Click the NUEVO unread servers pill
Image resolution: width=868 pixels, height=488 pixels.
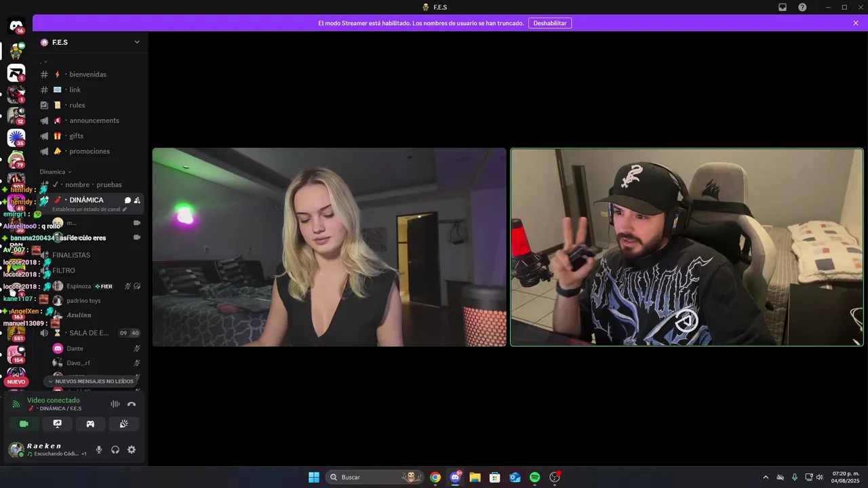point(16,382)
